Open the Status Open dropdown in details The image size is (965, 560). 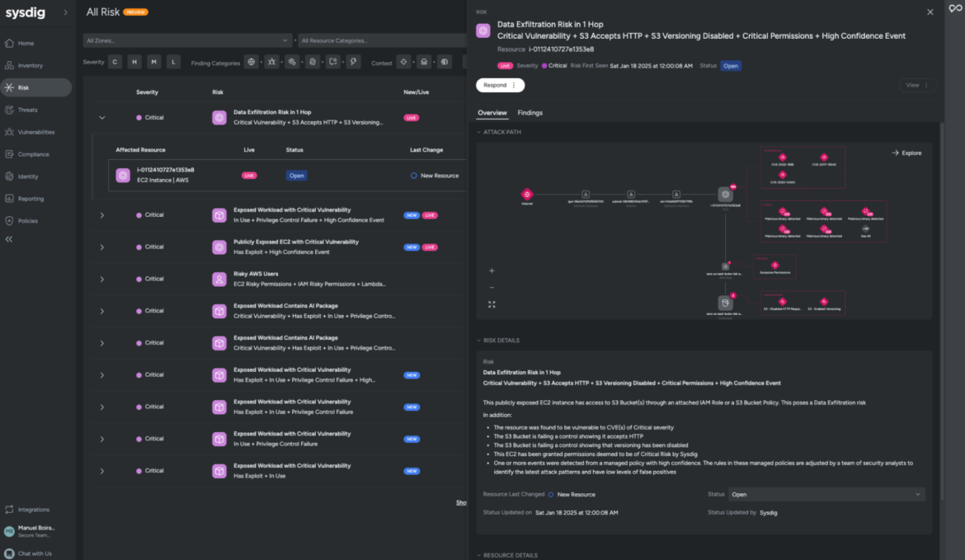pyautogui.click(x=826, y=494)
